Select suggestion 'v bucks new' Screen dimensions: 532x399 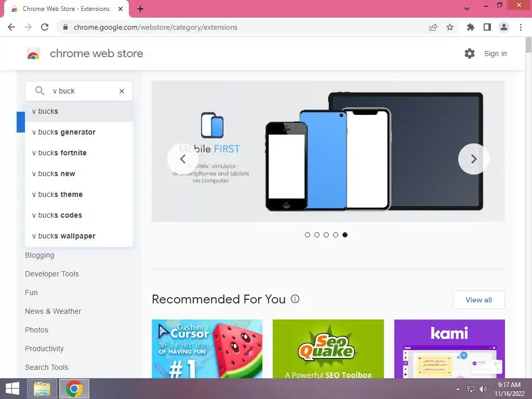tap(79, 174)
